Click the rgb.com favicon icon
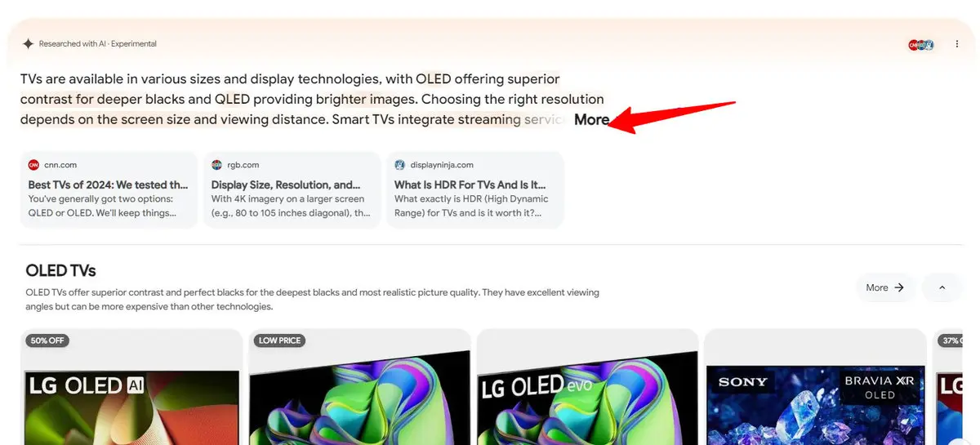Image resolution: width=980 pixels, height=445 pixels. click(x=216, y=165)
